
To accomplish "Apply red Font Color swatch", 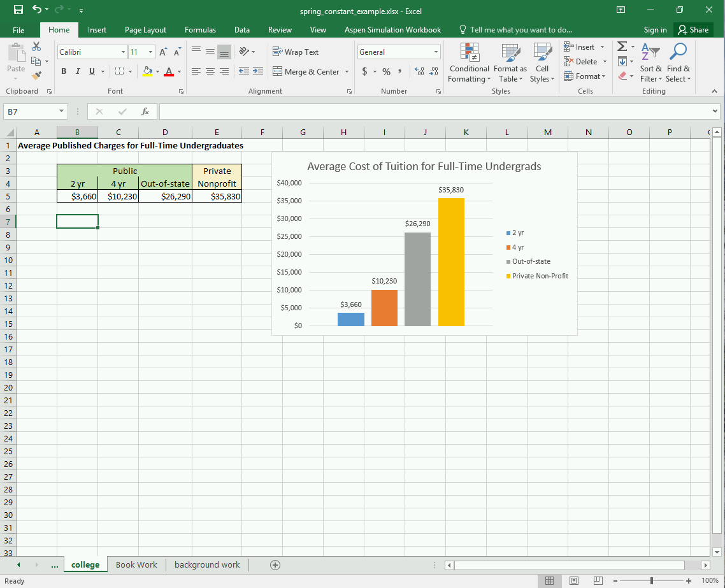I will click(169, 71).
